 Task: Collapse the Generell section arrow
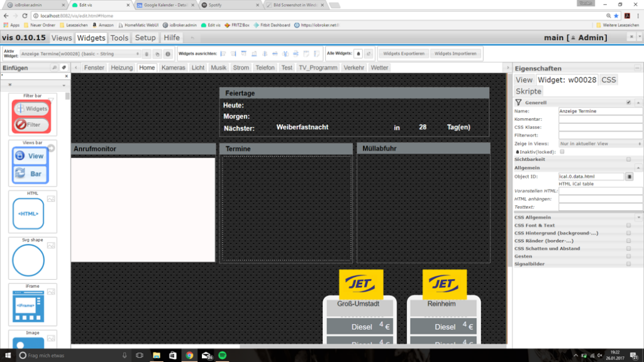[x=638, y=102]
